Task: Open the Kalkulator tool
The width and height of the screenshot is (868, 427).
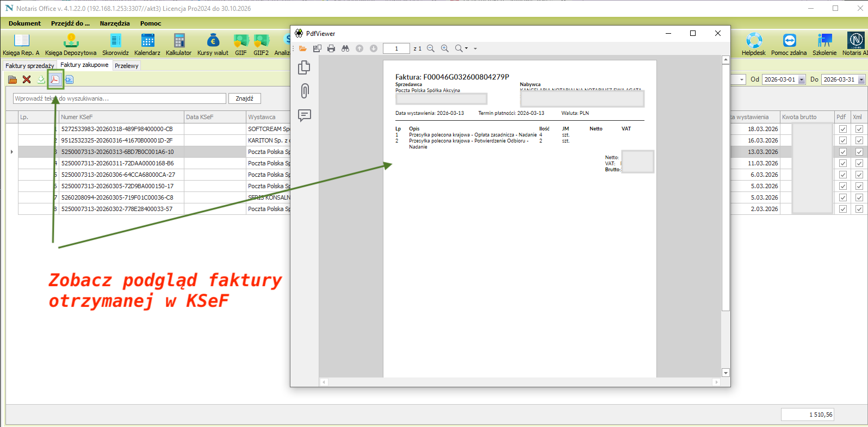Action: [x=178, y=44]
